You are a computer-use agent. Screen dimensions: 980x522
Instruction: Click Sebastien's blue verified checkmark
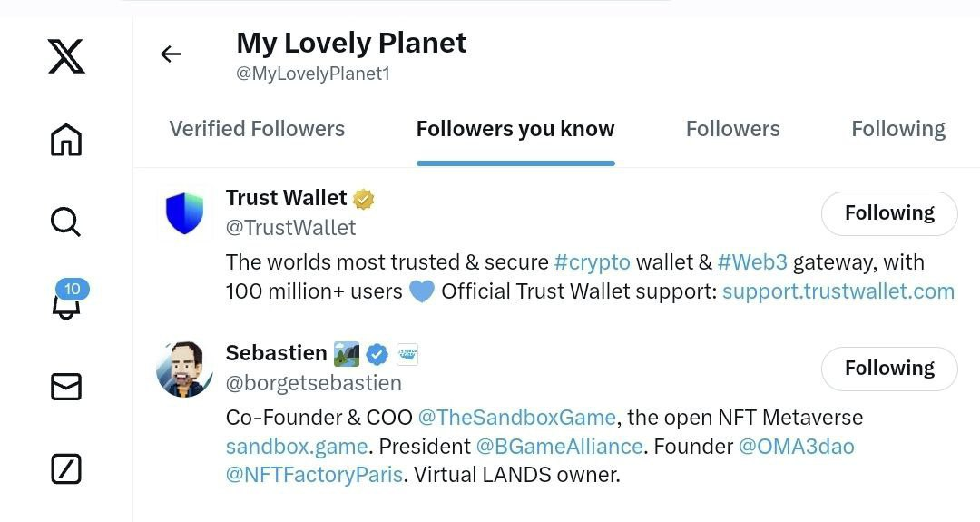click(377, 354)
